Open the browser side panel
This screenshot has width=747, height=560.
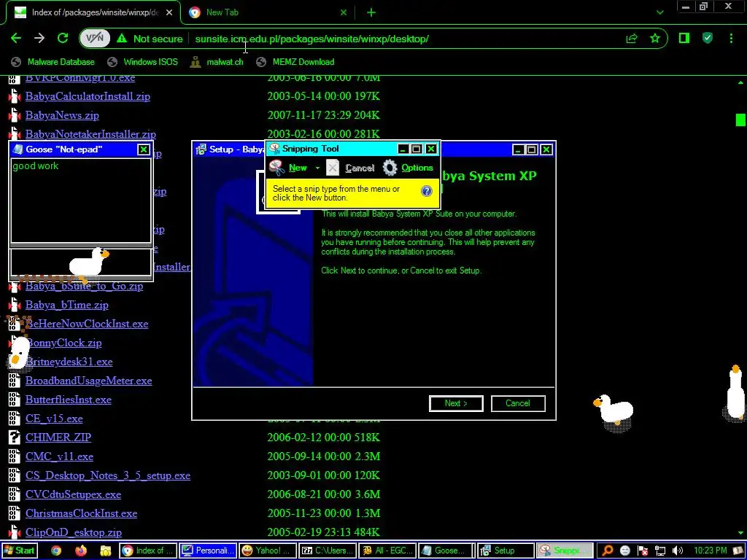pyautogui.click(x=684, y=38)
